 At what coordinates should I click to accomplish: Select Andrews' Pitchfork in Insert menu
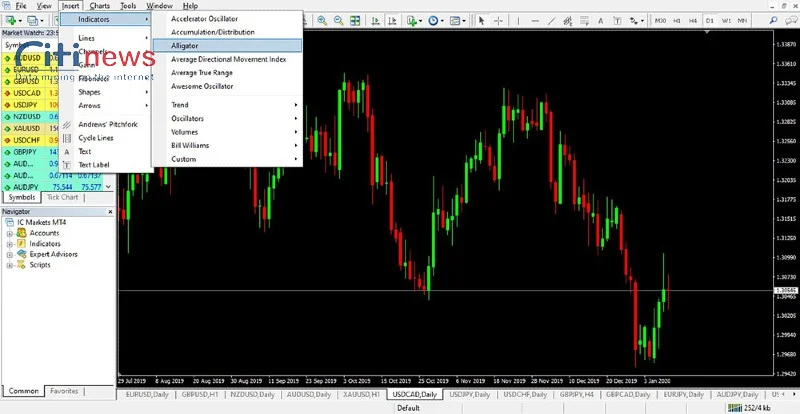coord(106,124)
